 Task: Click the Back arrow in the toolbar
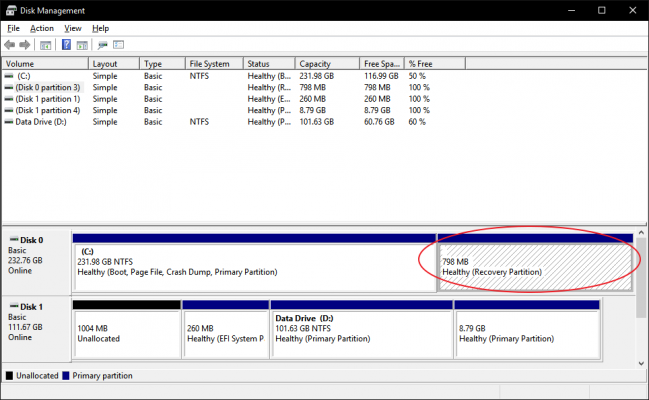pos(10,45)
